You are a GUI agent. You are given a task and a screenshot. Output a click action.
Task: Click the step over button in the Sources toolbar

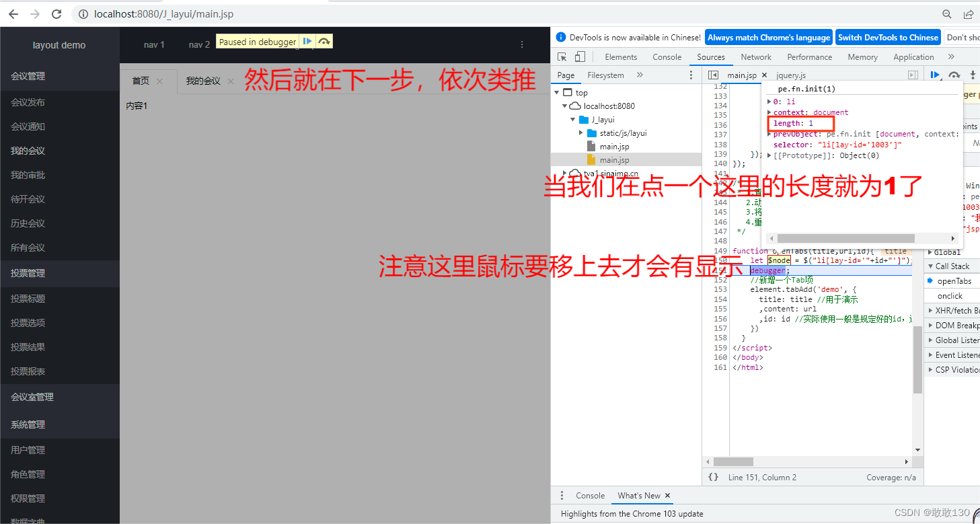(x=954, y=75)
